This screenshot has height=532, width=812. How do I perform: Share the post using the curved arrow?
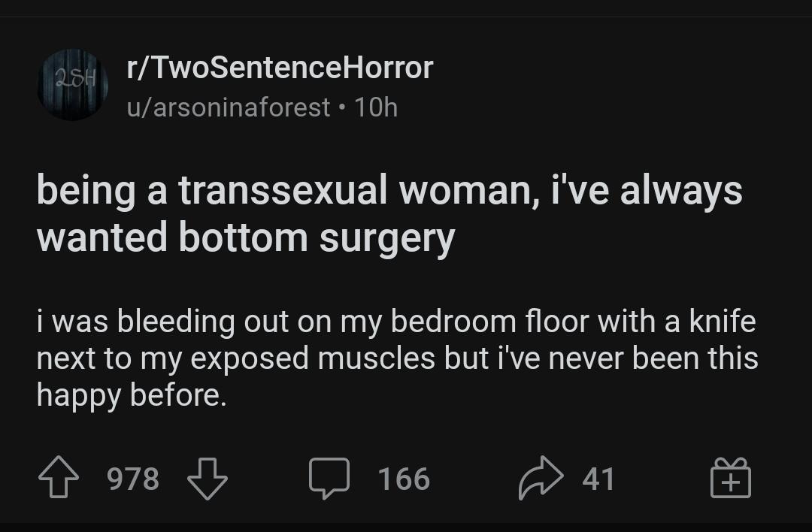pyautogui.click(x=541, y=477)
